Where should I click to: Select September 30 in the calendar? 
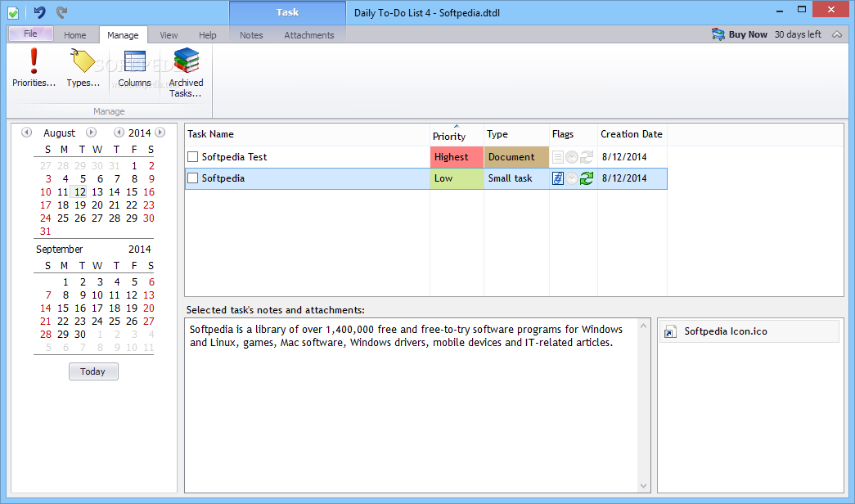[x=80, y=335]
